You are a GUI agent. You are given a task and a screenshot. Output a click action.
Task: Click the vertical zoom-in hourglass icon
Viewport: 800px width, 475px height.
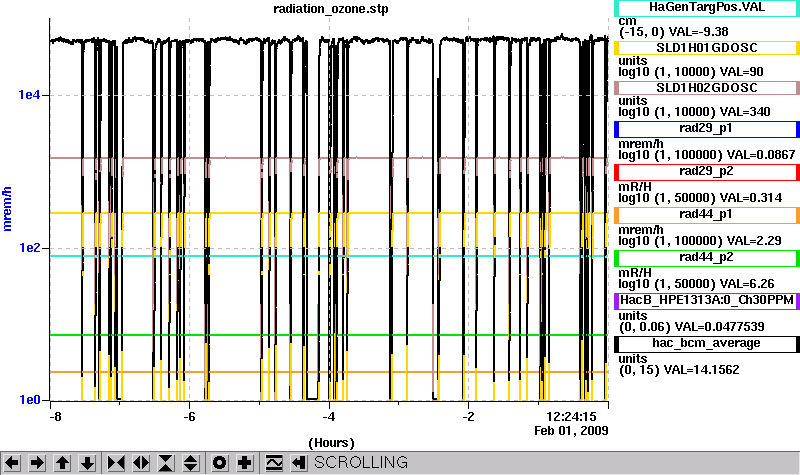(x=166, y=463)
